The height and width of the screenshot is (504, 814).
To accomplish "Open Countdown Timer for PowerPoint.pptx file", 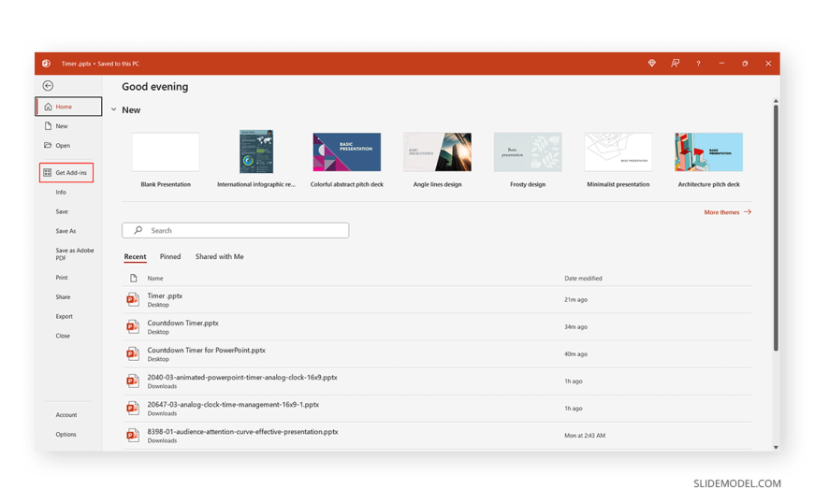I will tap(437, 354).
